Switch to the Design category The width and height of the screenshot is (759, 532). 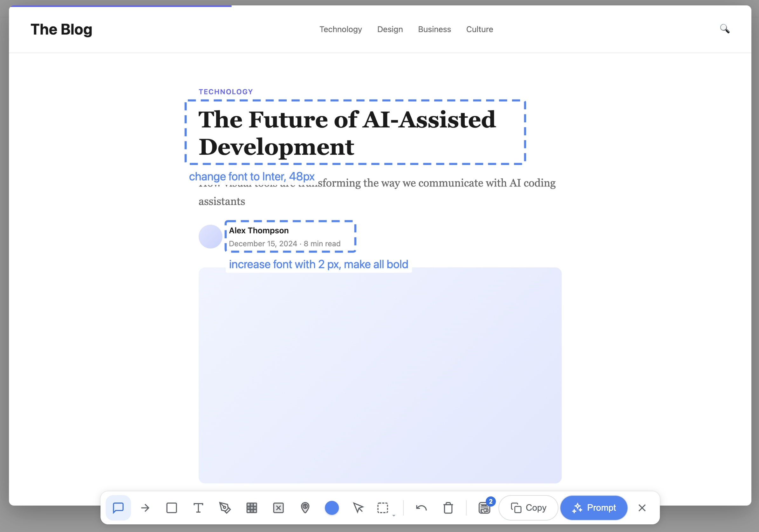(x=390, y=30)
